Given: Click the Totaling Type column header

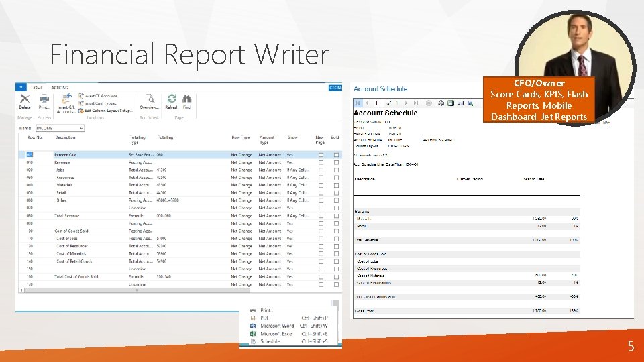Looking at the screenshot, I should pyautogui.click(x=138, y=140).
